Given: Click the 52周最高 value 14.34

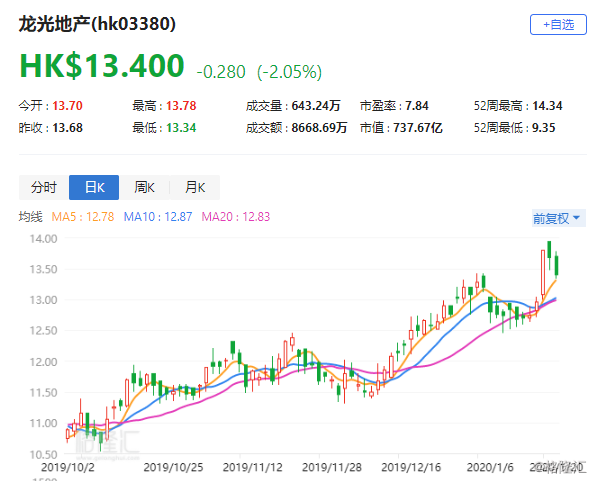Looking at the screenshot, I should [547, 106].
